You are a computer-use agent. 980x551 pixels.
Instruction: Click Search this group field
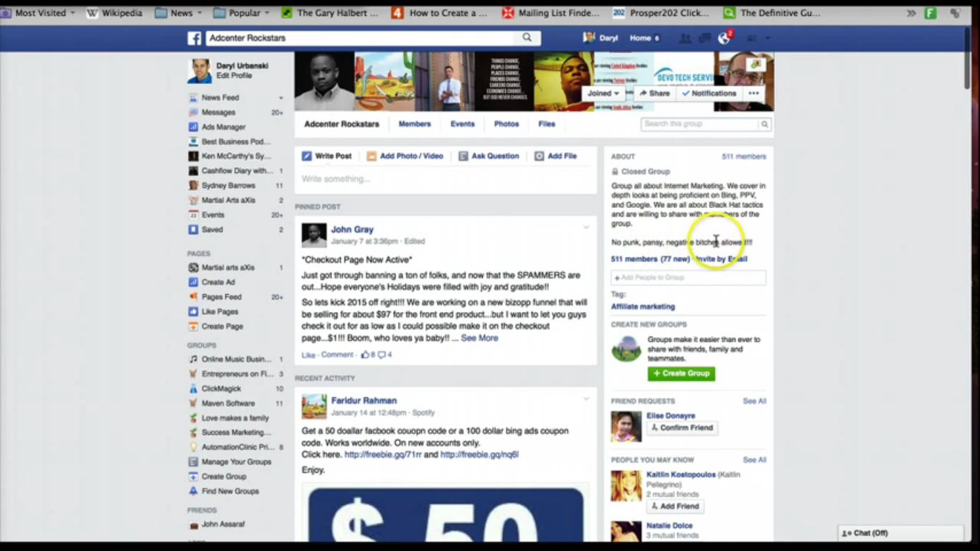click(x=700, y=124)
